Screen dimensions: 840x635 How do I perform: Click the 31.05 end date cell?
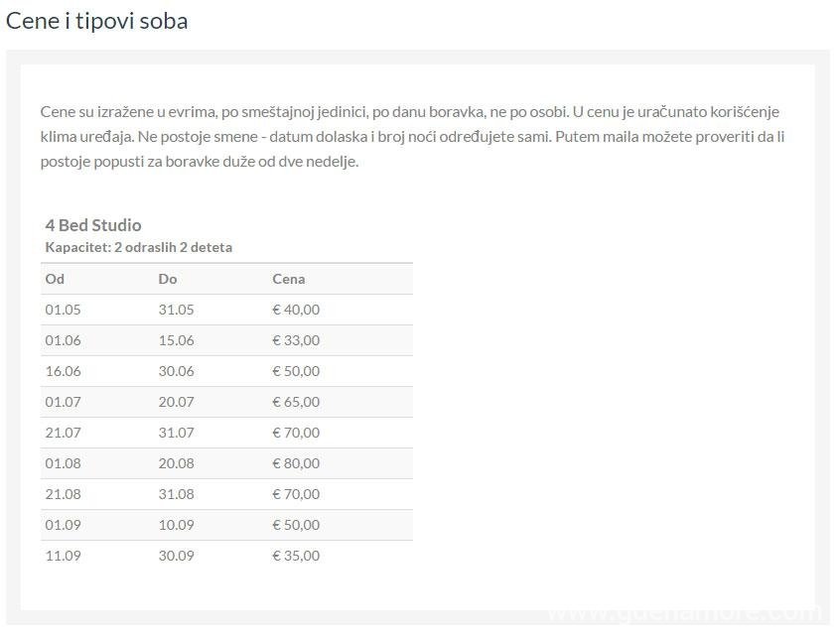pos(177,310)
